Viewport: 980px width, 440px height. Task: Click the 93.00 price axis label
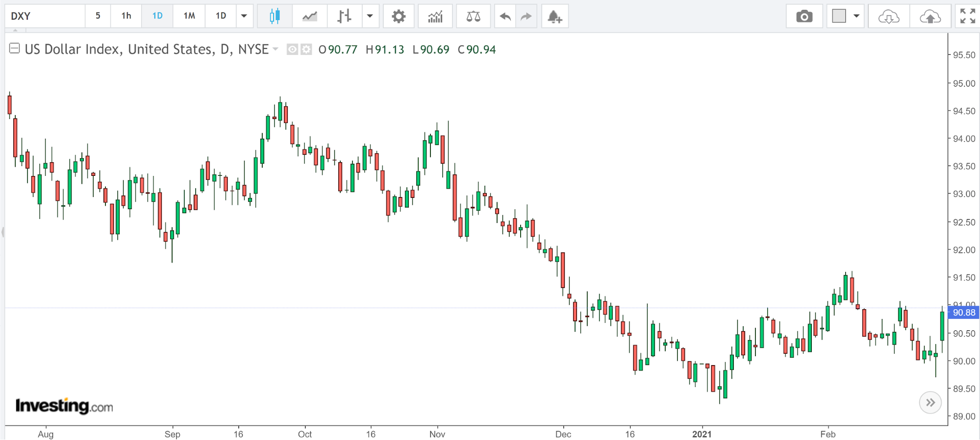(964, 194)
